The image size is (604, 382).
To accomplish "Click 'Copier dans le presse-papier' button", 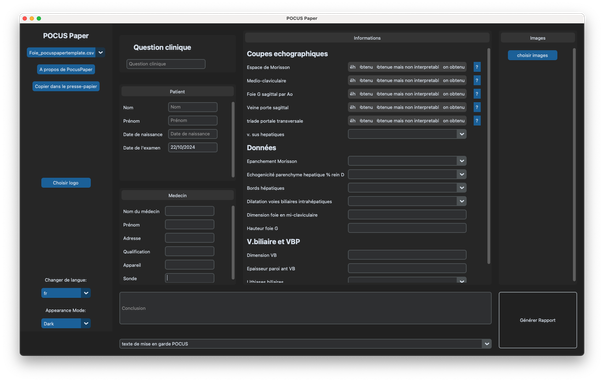I will [66, 86].
